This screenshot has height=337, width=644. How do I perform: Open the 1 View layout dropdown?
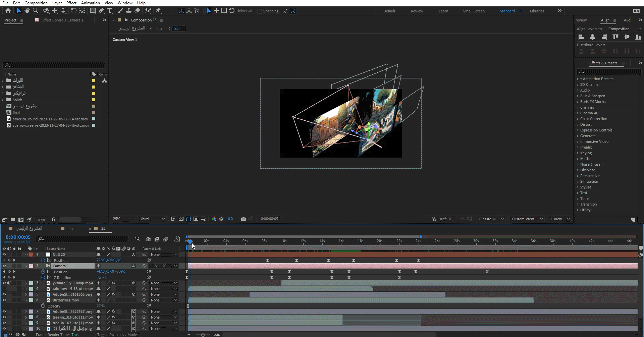560,219
